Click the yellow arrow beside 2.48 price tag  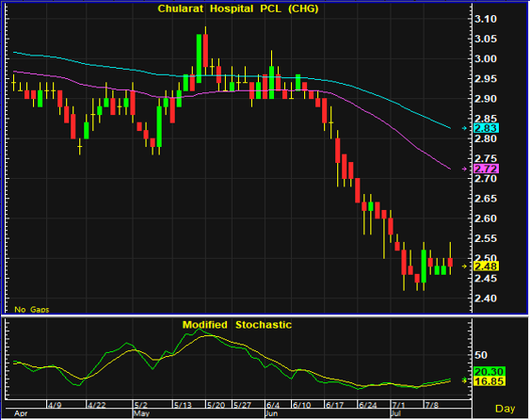(465, 267)
